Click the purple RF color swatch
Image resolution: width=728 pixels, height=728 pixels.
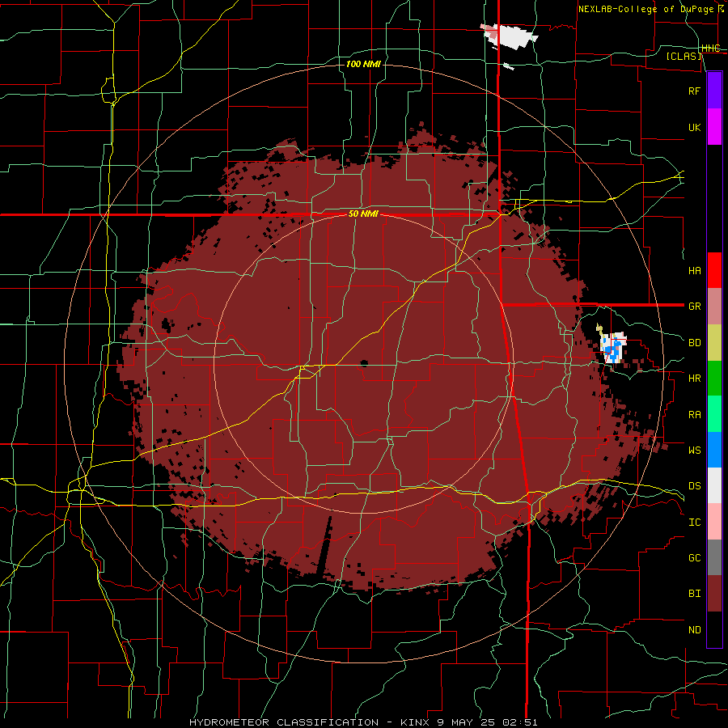pyautogui.click(x=714, y=91)
